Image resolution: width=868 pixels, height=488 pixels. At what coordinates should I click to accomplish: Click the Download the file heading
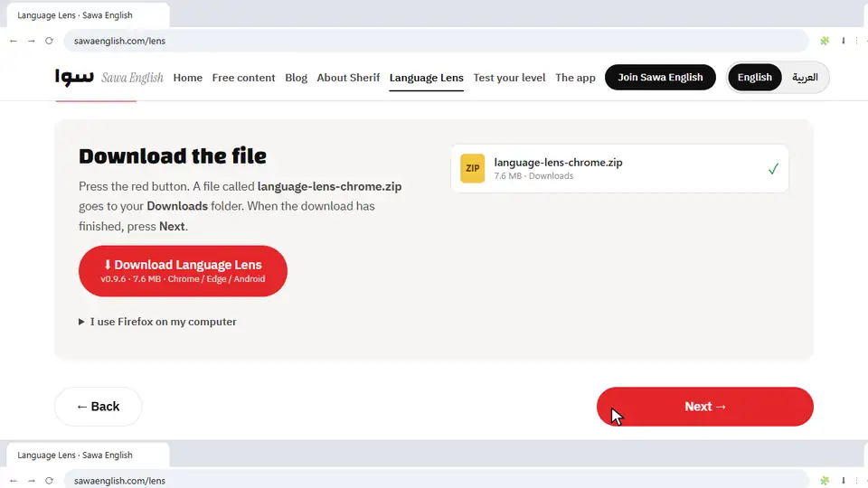172,156
